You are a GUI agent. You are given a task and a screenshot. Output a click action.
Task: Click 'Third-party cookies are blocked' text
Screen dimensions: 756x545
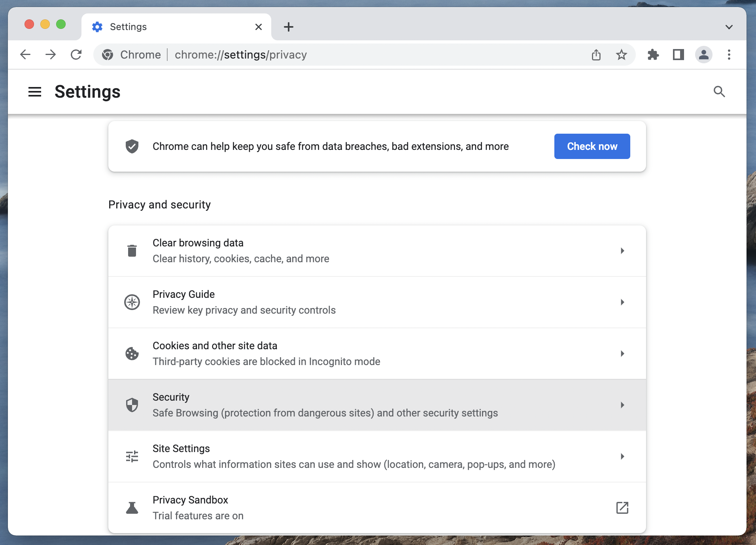click(224, 361)
